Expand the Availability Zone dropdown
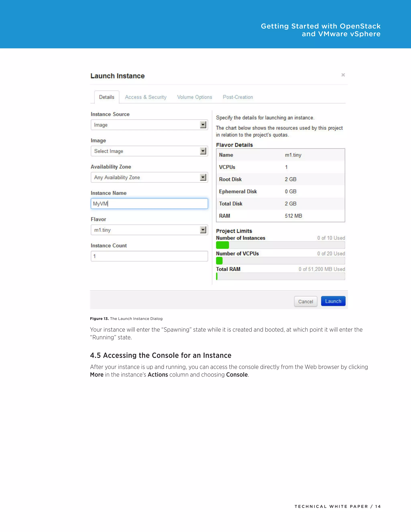Viewport: 411px width, 532px height. click(x=149, y=177)
